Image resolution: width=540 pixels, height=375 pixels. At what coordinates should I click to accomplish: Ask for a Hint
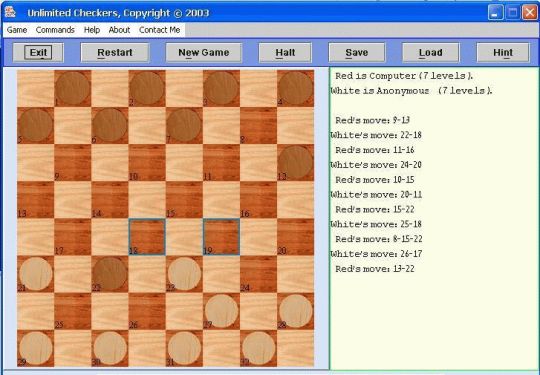pos(503,53)
